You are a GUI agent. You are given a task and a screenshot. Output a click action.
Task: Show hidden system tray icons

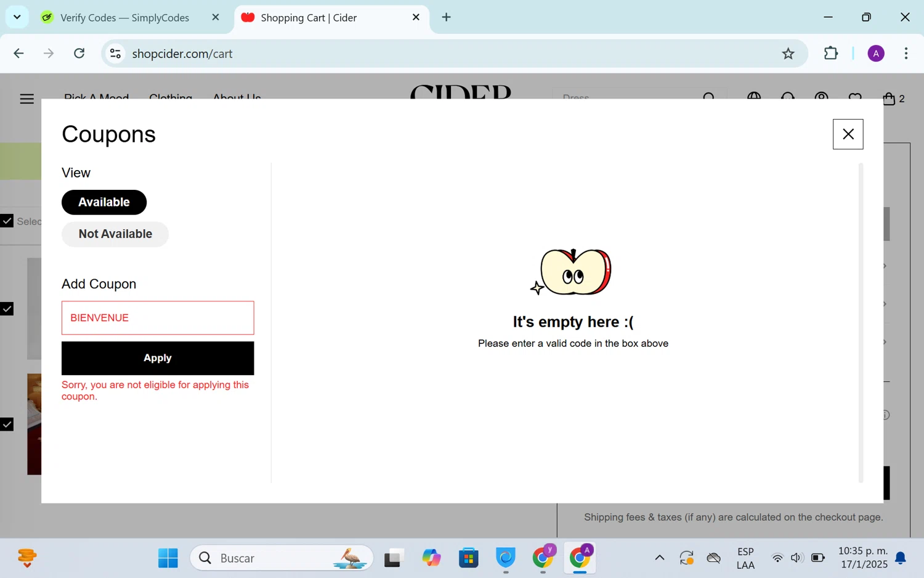[659, 558]
